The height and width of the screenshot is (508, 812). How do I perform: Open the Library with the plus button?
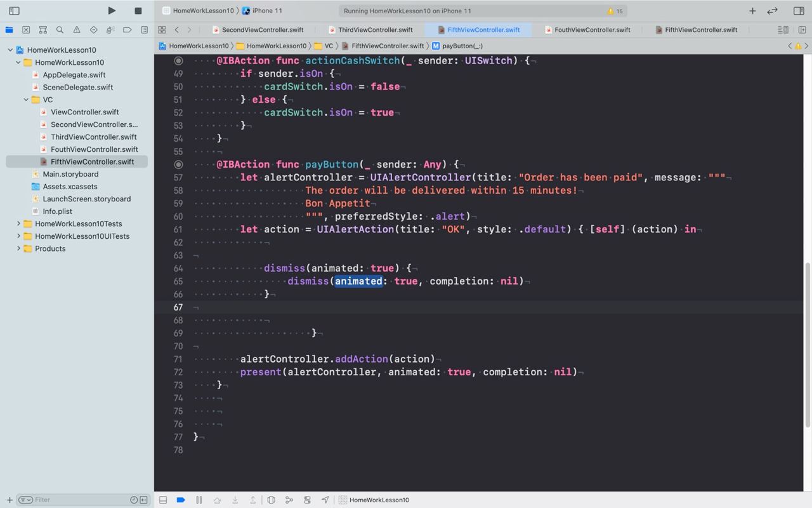point(752,11)
